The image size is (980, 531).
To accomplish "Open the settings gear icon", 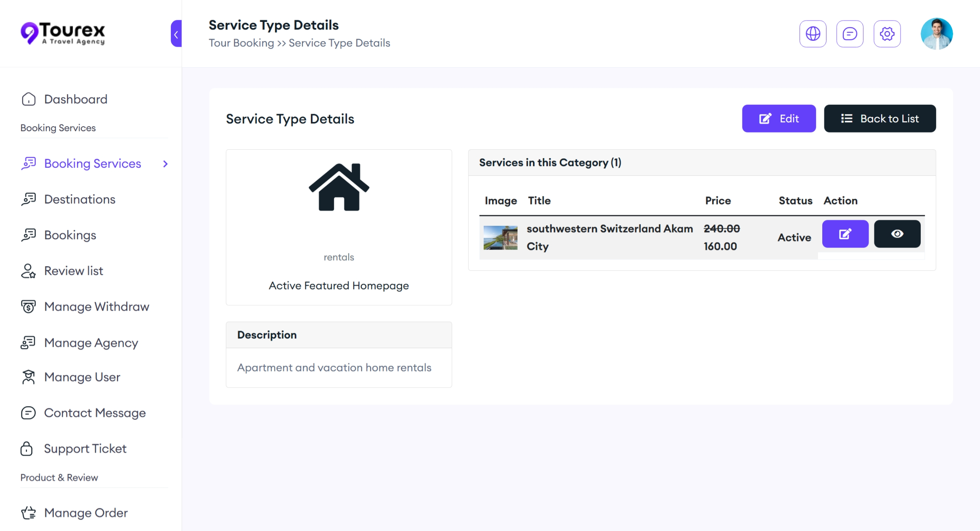I will pos(887,34).
